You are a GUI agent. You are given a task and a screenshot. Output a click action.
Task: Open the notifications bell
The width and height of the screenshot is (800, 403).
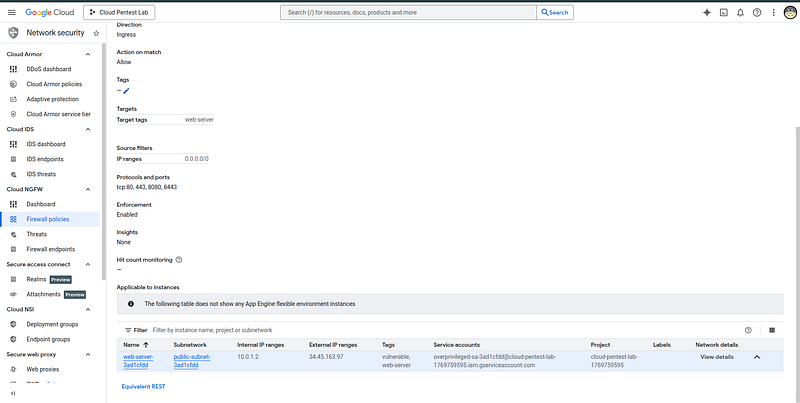click(740, 12)
